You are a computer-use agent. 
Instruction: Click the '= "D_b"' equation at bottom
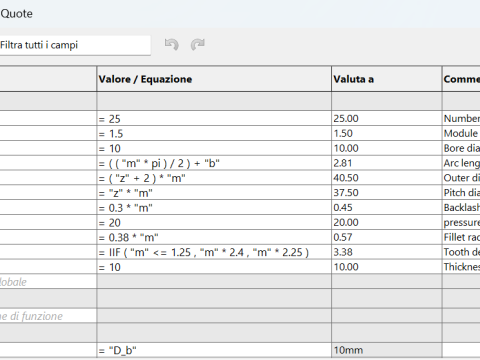[214, 350]
